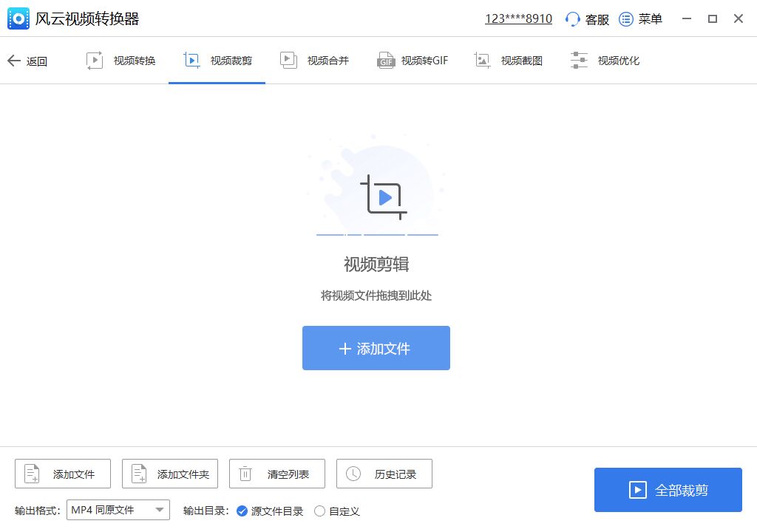Viewport: 757px width, 532px height.
Task: Select the 视频转换 tool icon
Action: pos(94,60)
